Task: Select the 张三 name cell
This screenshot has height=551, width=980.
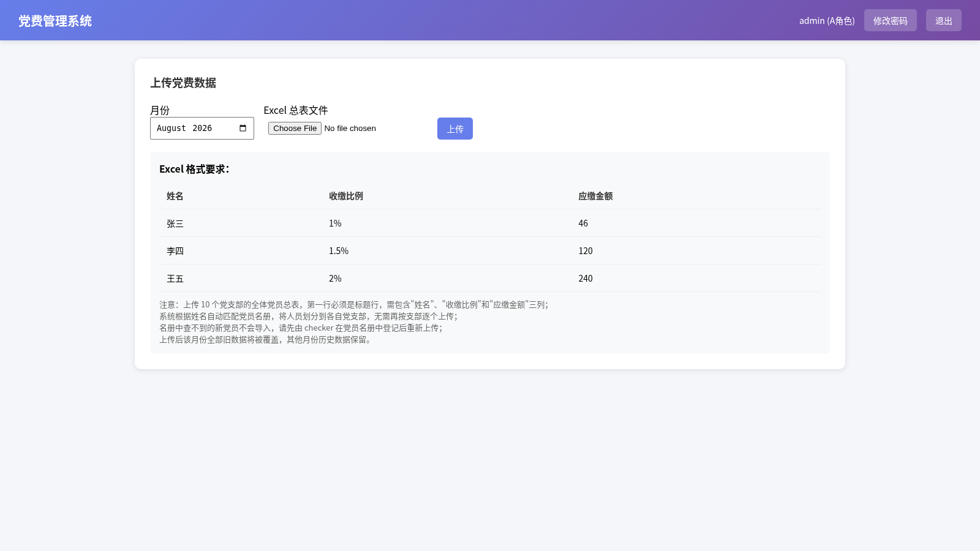Action: click(175, 223)
